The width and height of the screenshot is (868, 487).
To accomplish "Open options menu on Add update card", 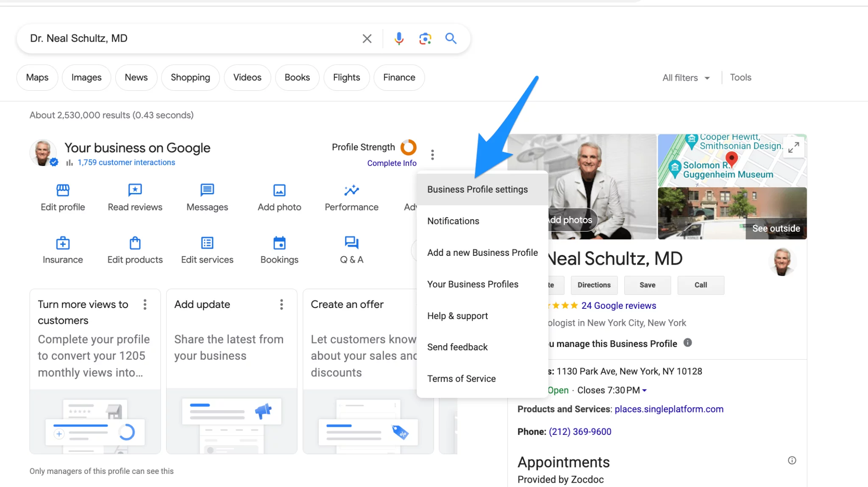I will pyautogui.click(x=281, y=305).
